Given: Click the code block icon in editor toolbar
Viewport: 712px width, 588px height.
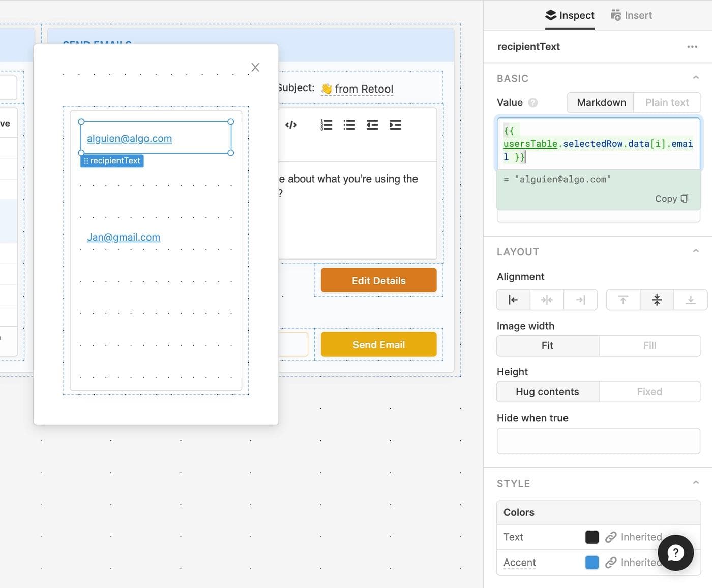Looking at the screenshot, I should click(x=291, y=125).
